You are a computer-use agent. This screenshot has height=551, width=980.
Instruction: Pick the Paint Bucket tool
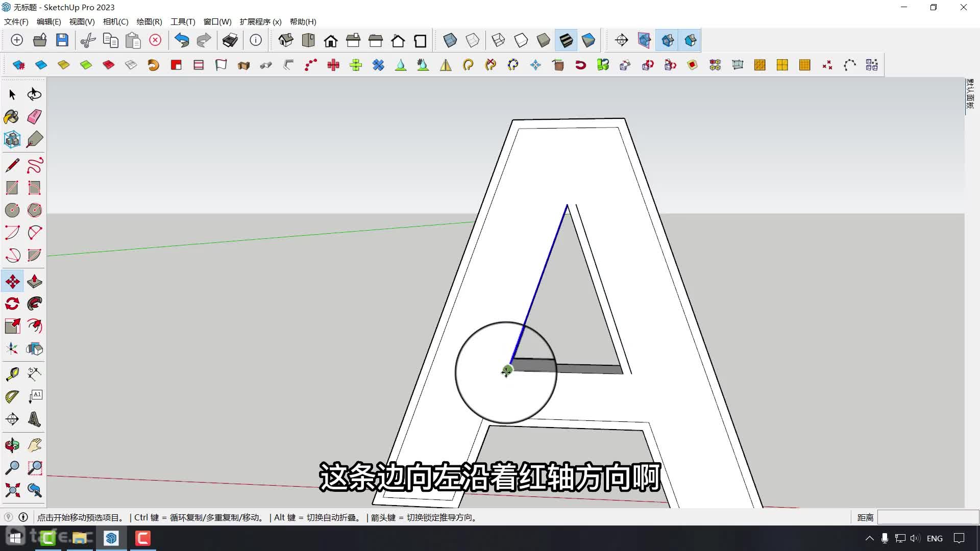point(12,117)
